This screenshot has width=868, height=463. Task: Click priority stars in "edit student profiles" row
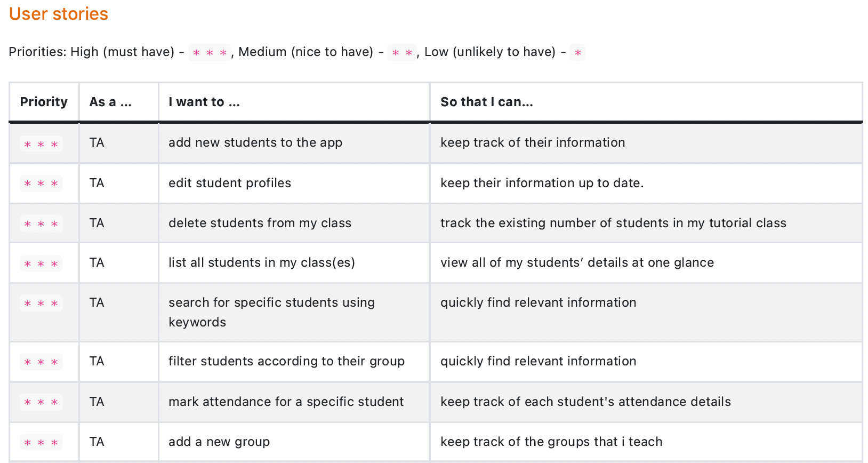[x=41, y=183]
